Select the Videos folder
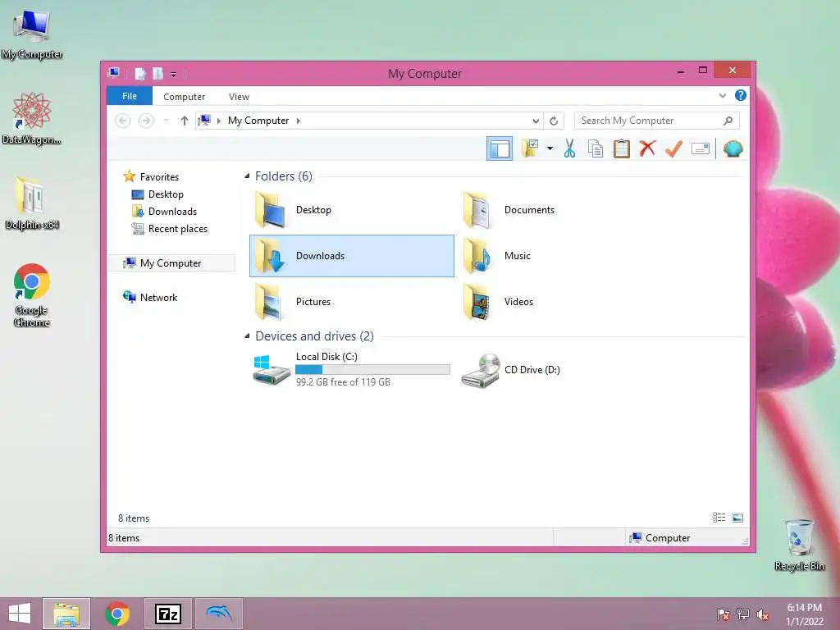 coord(559,302)
